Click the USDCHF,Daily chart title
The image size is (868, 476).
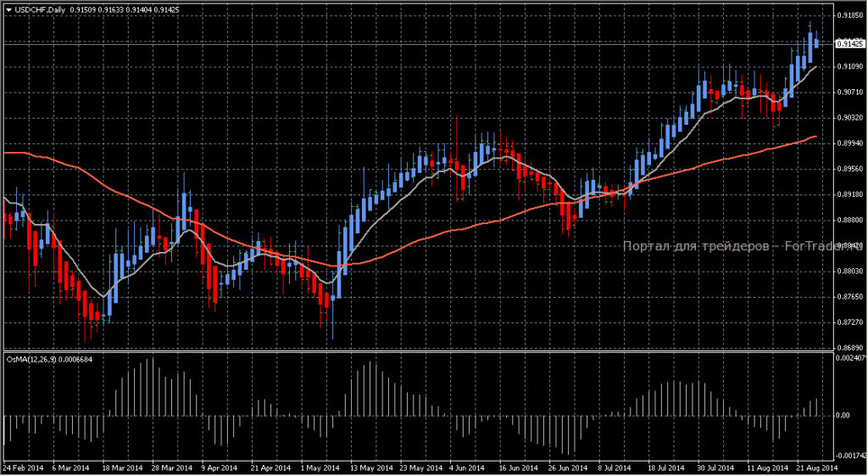[x=39, y=10]
